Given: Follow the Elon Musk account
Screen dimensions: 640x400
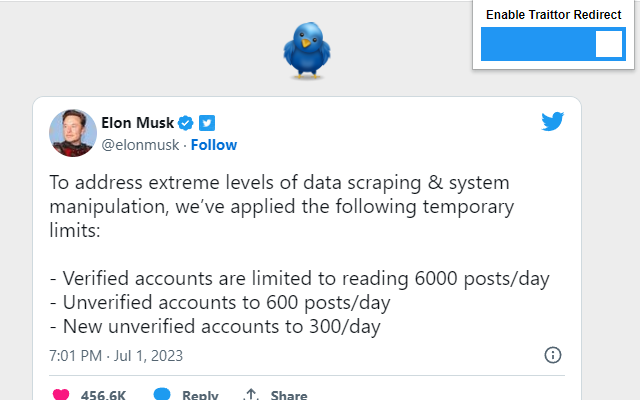Looking at the screenshot, I should click(214, 145).
